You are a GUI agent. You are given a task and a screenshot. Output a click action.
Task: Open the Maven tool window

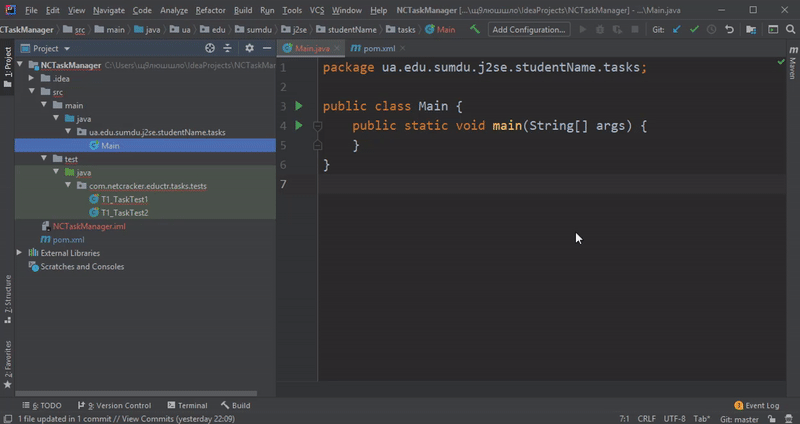[793, 62]
